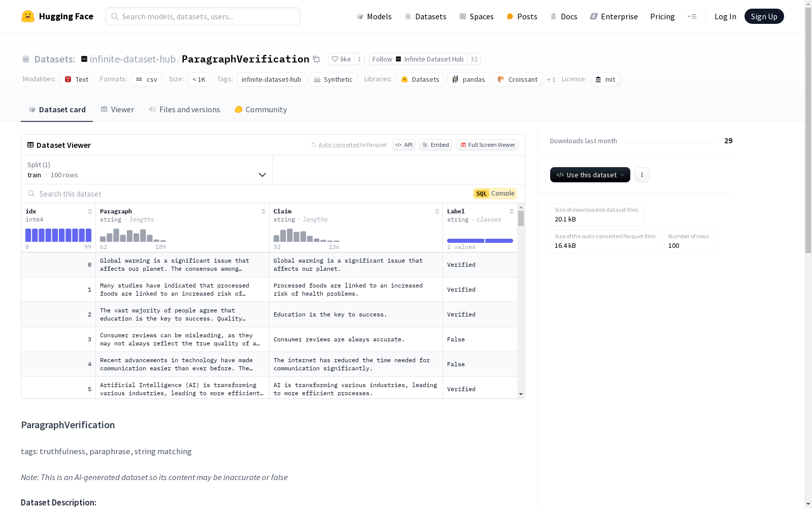This screenshot has width=812, height=508.
Task: Click the Follow Infinite Dataset Hub button
Action: coord(418,59)
